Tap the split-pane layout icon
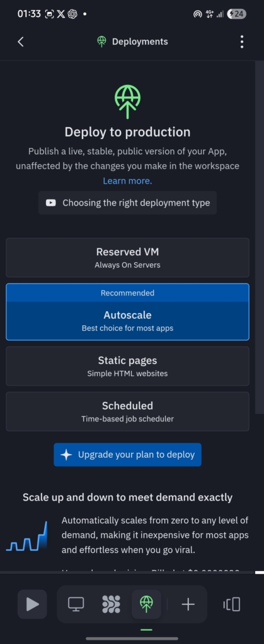Screen dimensions: 264x644 pos(231,604)
